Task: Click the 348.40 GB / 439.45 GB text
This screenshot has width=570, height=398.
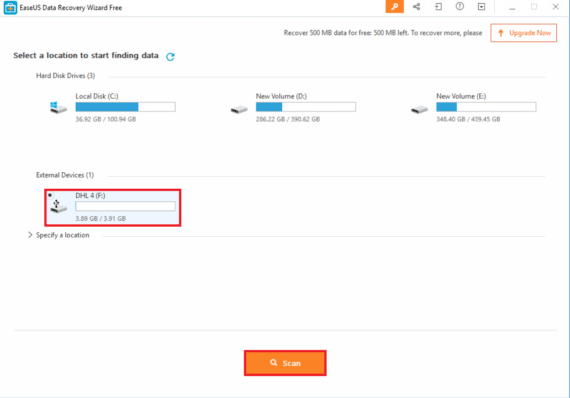Action: click(468, 119)
